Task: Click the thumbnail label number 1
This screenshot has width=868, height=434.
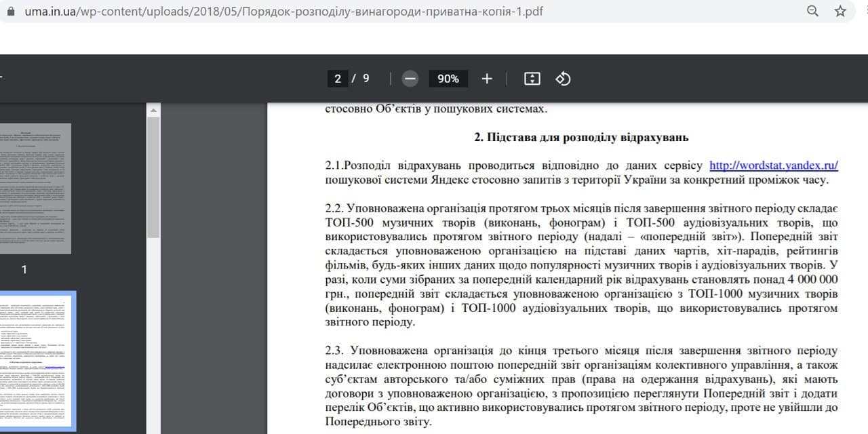Action: click(x=24, y=270)
